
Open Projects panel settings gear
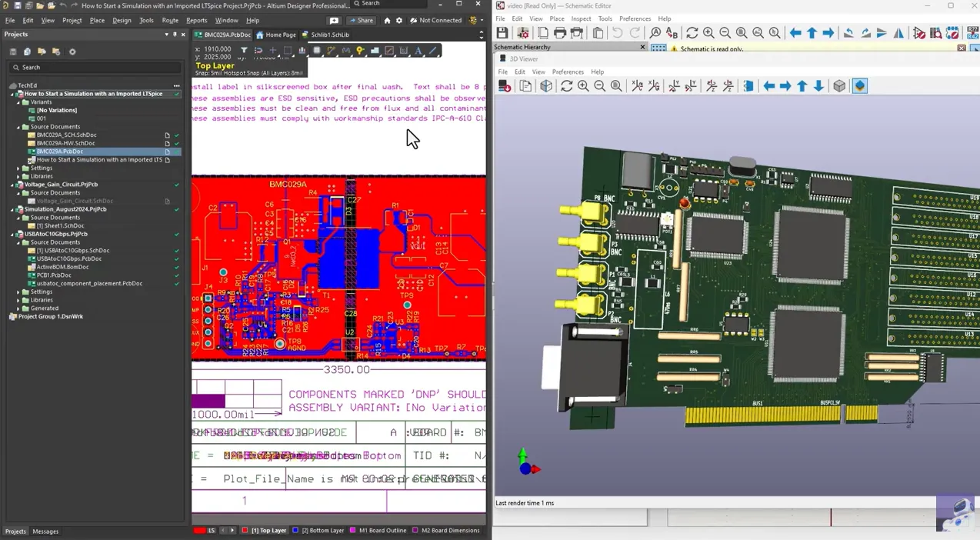click(72, 52)
